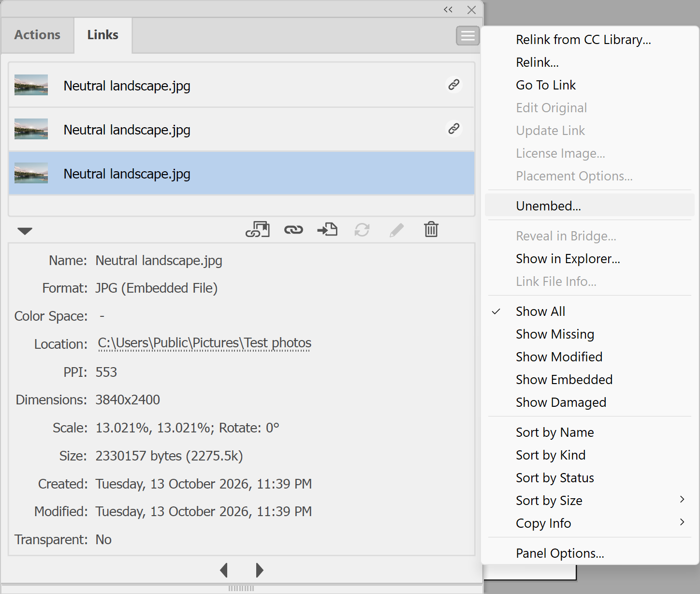Expand Copy Info submenu arrow
Screen dimensions: 700x594
(x=682, y=522)
